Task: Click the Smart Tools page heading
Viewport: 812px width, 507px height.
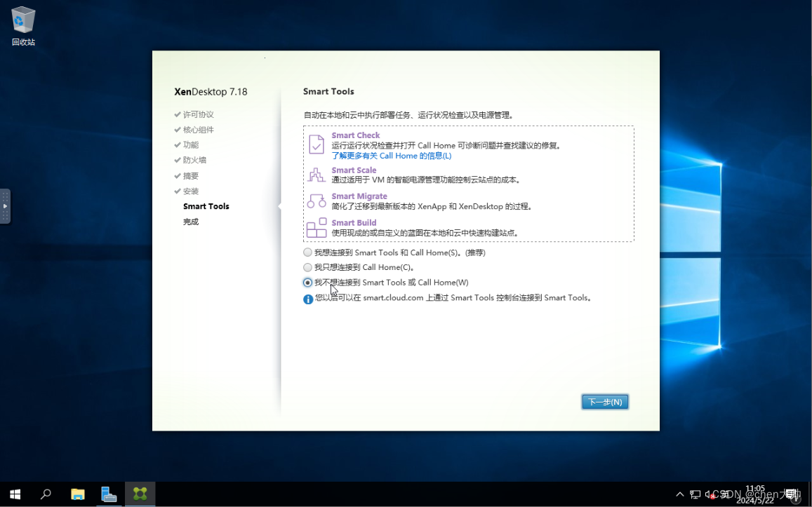Action: pyautogui.click(x=329, y=91)
